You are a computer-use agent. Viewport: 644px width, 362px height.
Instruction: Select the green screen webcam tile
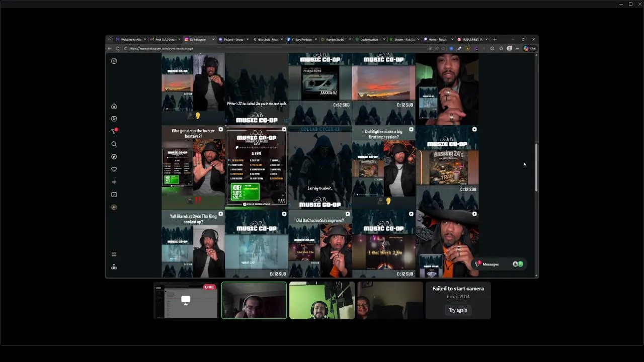322,300
